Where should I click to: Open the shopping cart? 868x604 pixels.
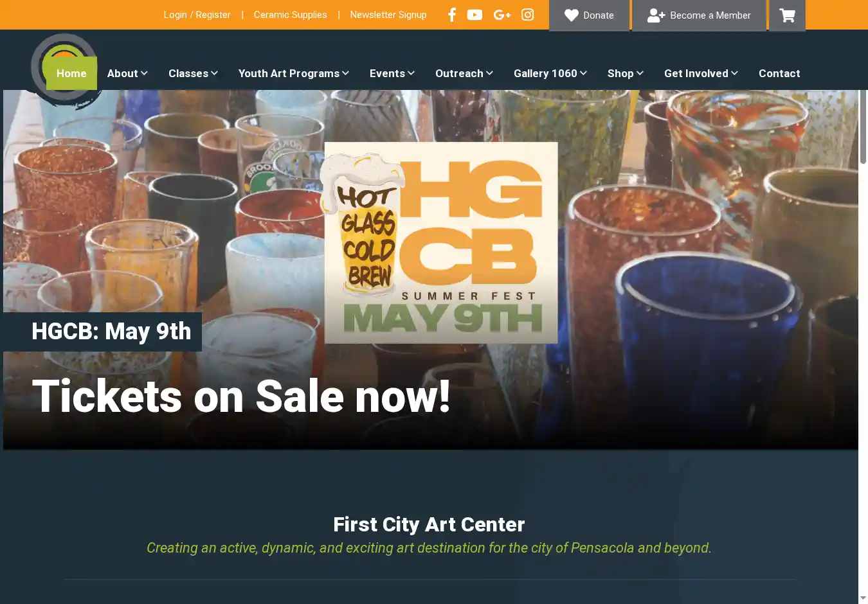pos(787,15)
